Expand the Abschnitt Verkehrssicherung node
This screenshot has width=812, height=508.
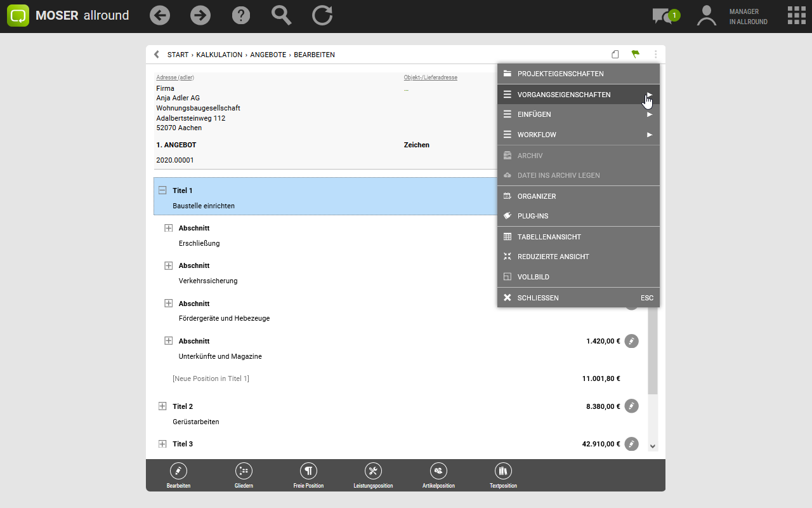tap(169, 265)
